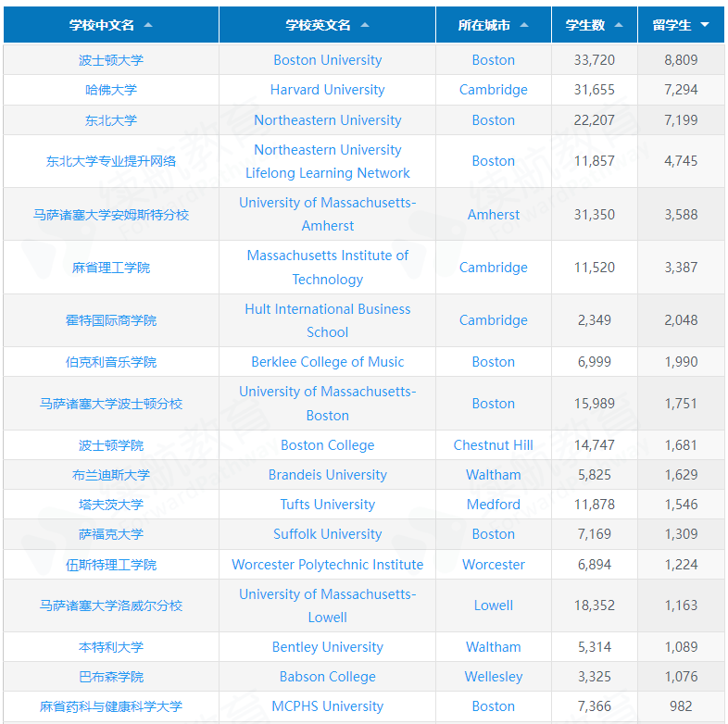Screen dimensions: 728x724
Task: Open 本特利大学 link
Action: click(111, 647)
